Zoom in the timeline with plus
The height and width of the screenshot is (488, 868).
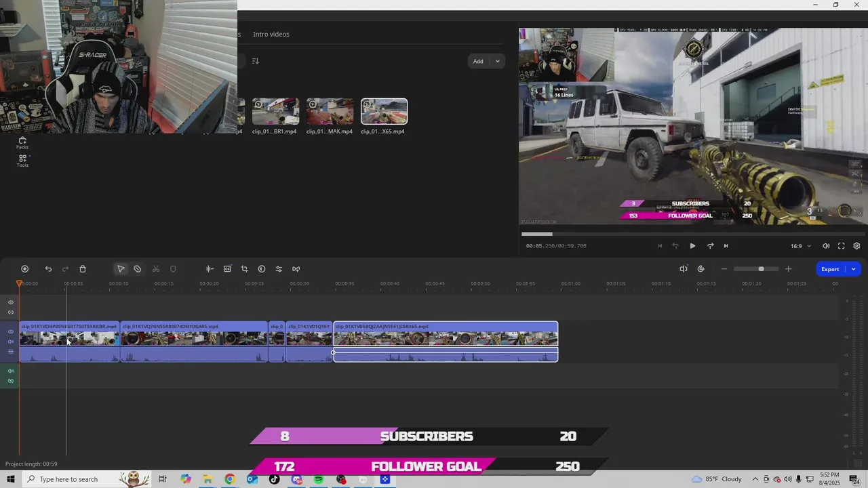point(788,269)
